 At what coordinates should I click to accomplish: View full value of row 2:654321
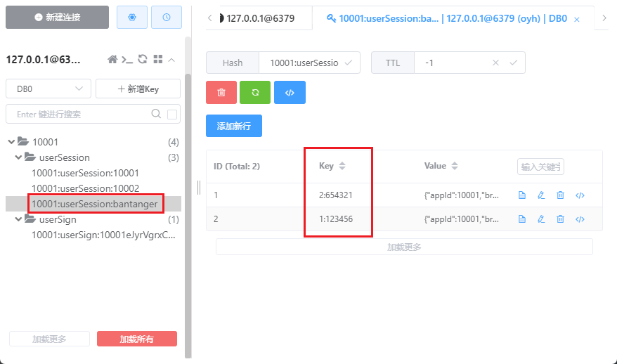521,195
